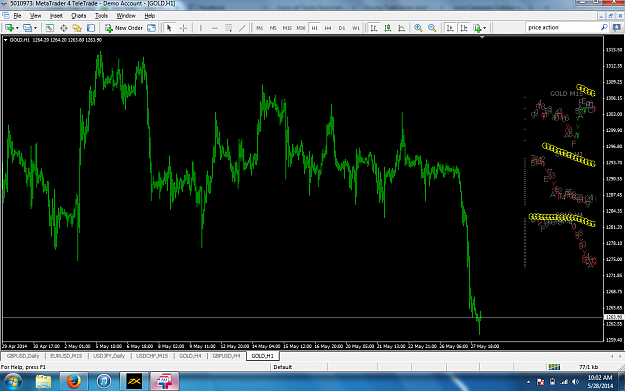Screen dimensions: 625x391
Task: Toggle Auto Scroll chart icon
Action: pos(450,28)
